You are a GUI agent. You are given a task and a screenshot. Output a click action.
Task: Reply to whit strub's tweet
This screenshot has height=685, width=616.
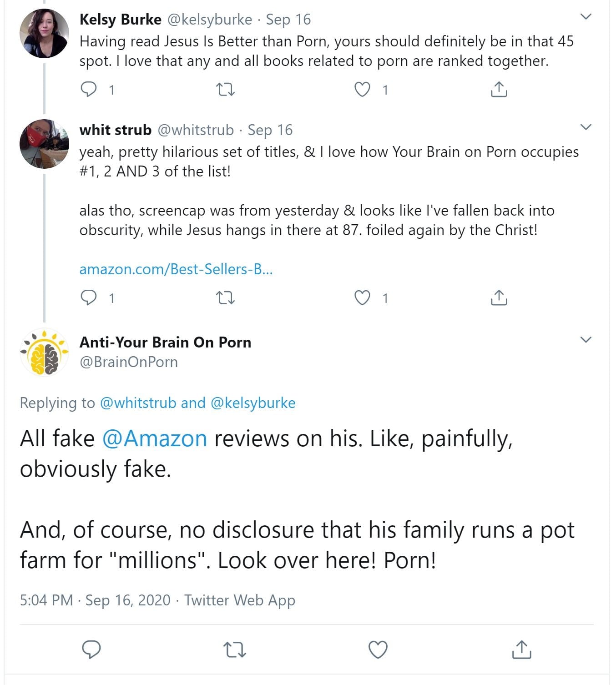click(89, 297)
